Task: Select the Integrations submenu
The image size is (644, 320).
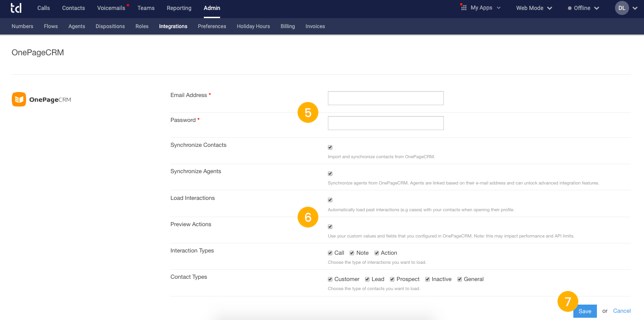Action: 173,26
